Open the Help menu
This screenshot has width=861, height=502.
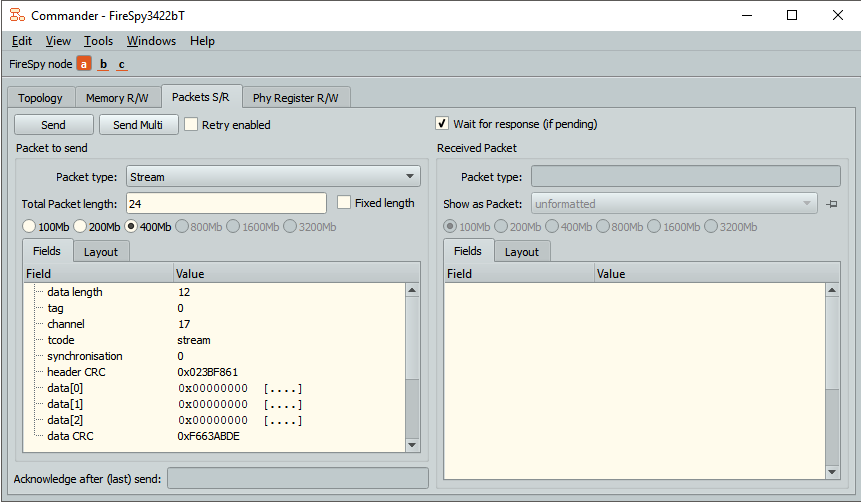click(202, 41)
